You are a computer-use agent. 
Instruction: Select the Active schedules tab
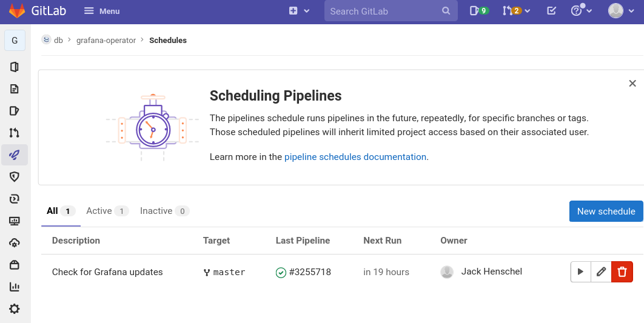(107, 211)
